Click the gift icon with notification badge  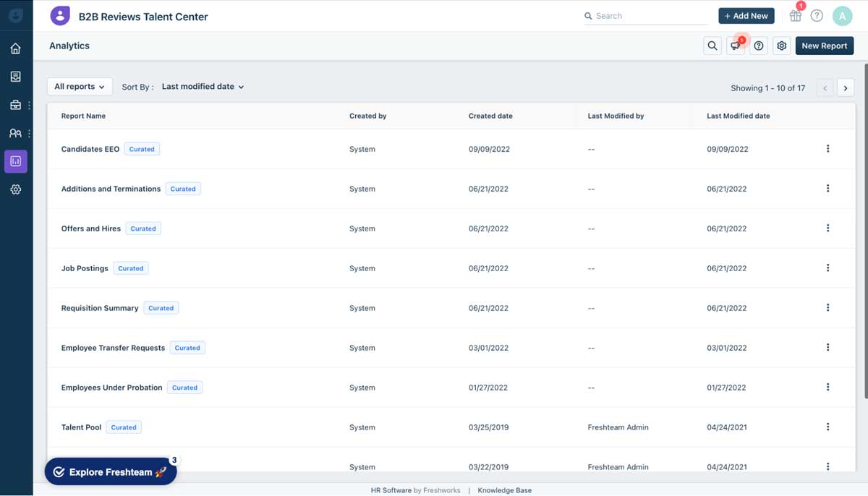tap(795, 15)
